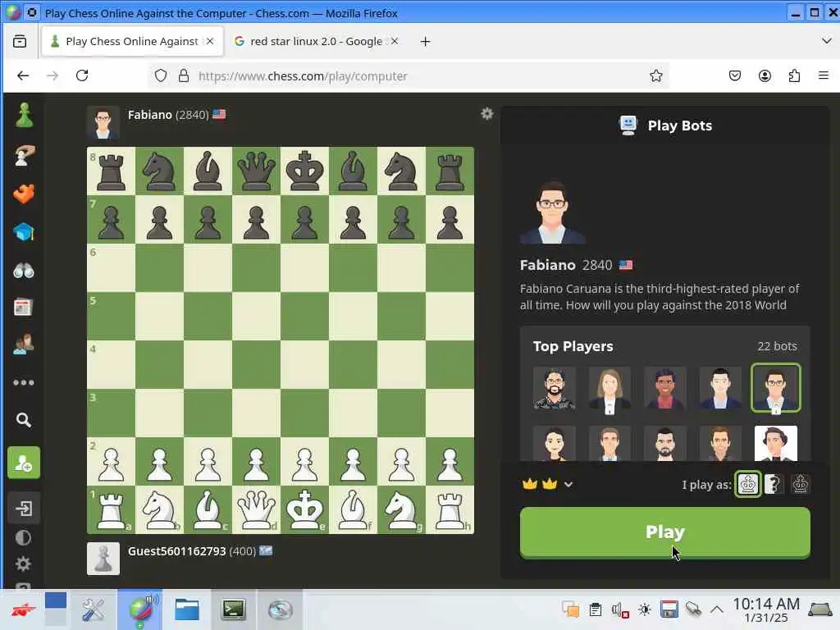Open Save to Pocket icon
The height and width of the screenshot is (630, 840).
tap(734, 75)
